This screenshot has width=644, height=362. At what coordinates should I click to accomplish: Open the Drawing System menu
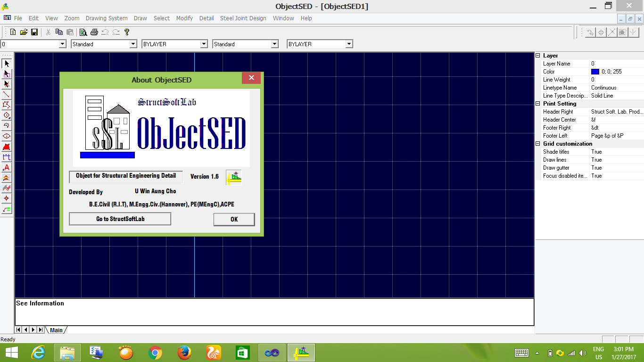pos(107,18)
